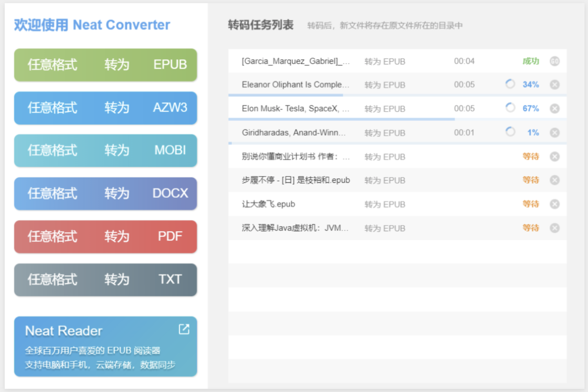
Task: Select the 任意格式 转为 EPUB button
Action: (x=105, y=65)
